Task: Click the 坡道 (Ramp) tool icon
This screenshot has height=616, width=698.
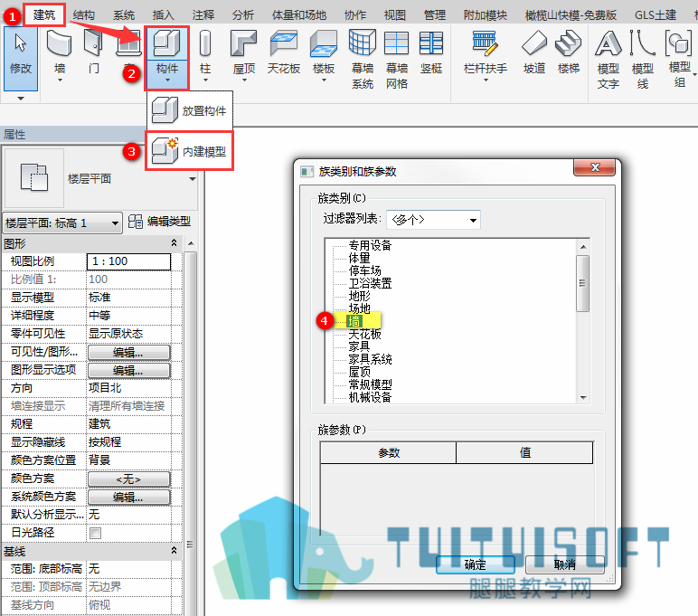Action: click(x=534, y=43)
